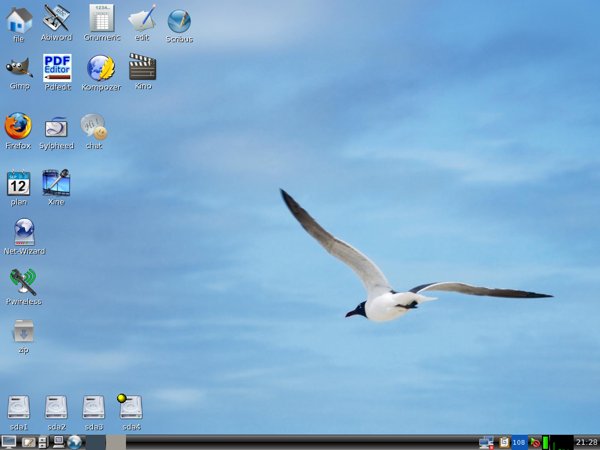Open the mounted sda4 drive
Screen dimensions: 600x450
tap(131, 407)
